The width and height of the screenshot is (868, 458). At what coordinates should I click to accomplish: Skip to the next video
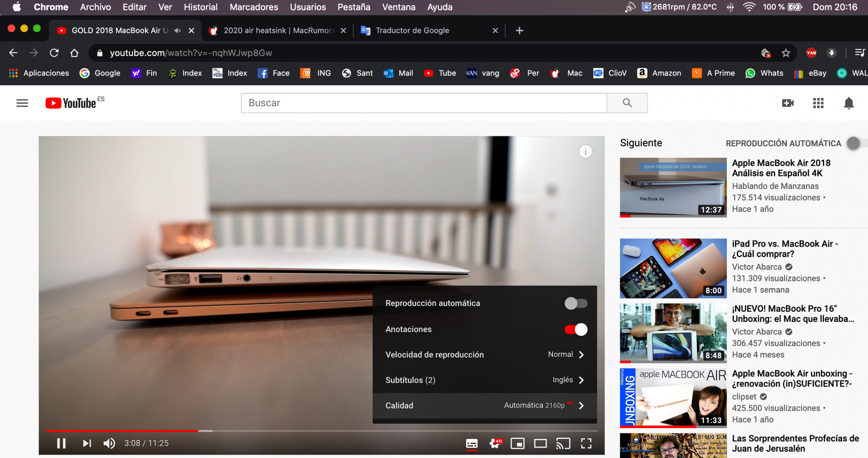[87, 443]
